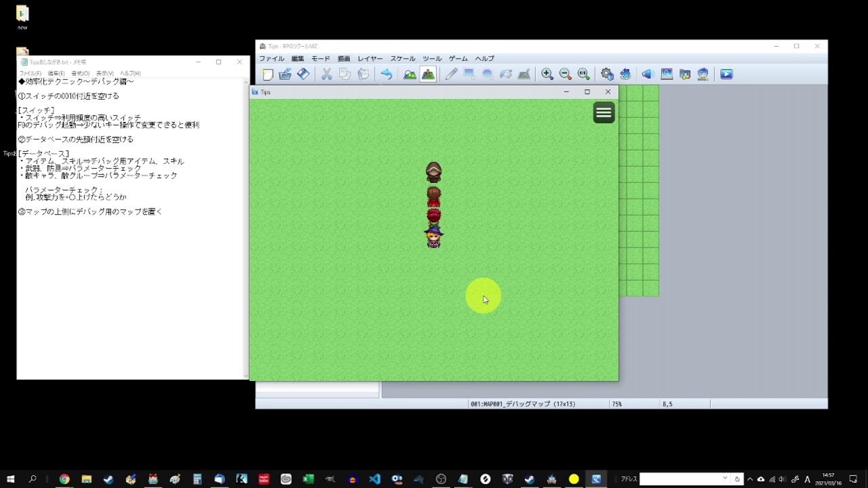This screenshot has height=488, width=868.
Task: Open ファイル(F) menu in Notepad
Action: click(31, 73)
